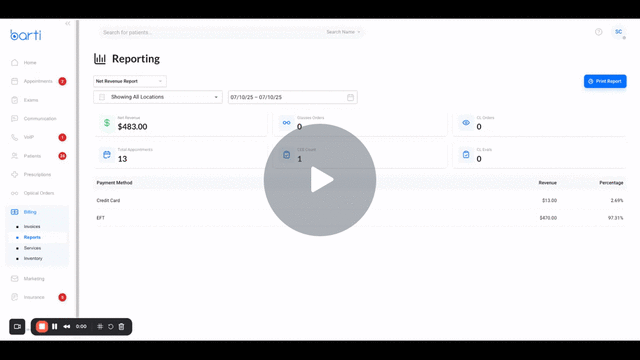The height and width of the screenshot is (360, 640).
Task: Click the $470.00 EFT revenue value
Action: (548, 218)
